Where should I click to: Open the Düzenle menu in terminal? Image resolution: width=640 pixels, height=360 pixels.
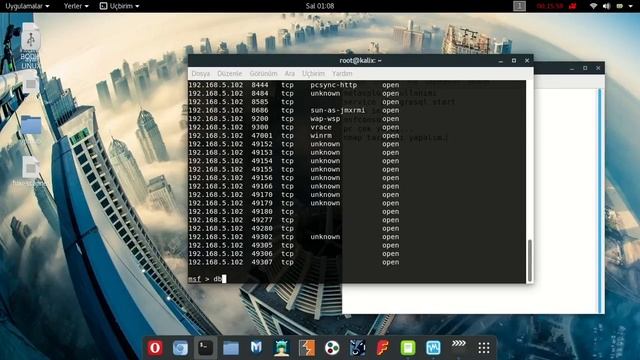229,73
